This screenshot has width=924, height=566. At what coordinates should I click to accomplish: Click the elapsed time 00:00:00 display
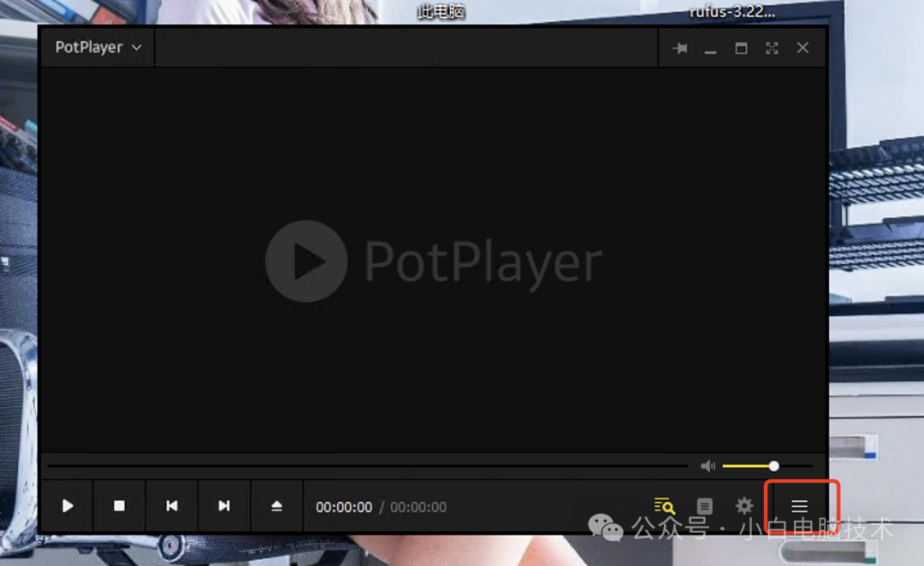[x=344, y=507]
